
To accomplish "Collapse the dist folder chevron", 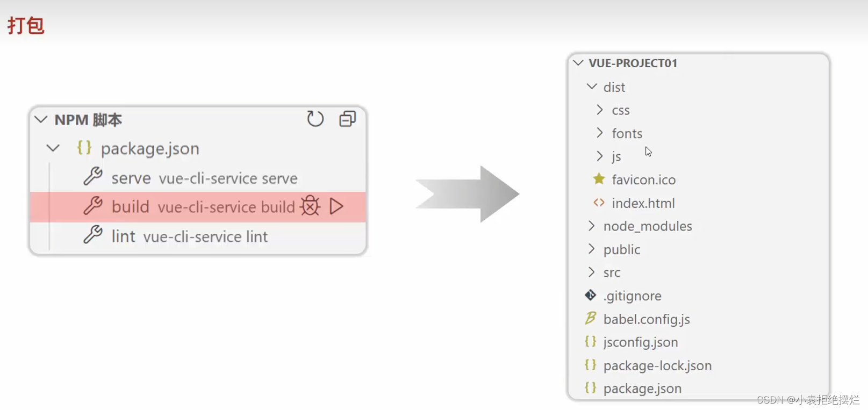I will 592,86.
